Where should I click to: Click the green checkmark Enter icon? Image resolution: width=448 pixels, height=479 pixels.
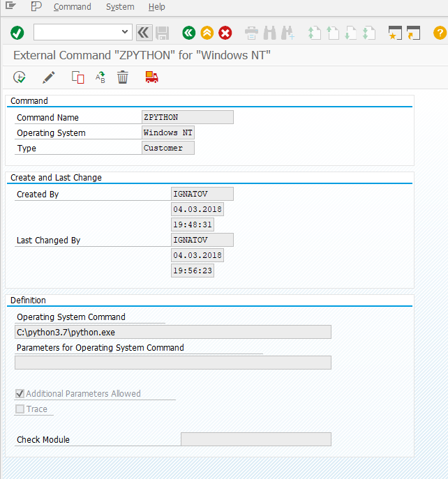click(17, 33)
